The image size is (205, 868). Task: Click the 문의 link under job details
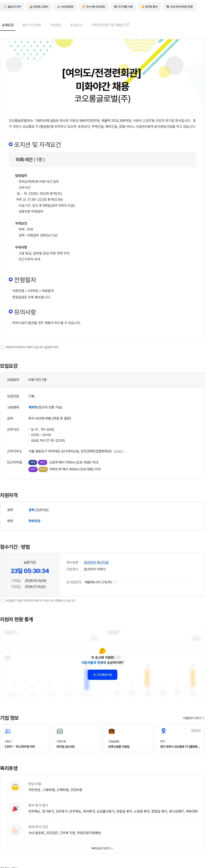(47, 347)
